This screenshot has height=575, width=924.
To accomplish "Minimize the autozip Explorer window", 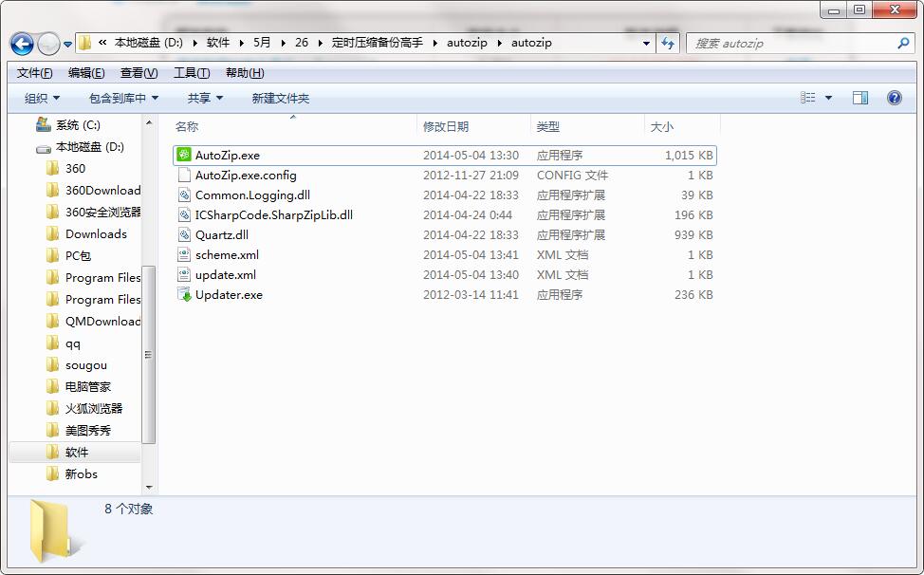I will tap(833, 10).
